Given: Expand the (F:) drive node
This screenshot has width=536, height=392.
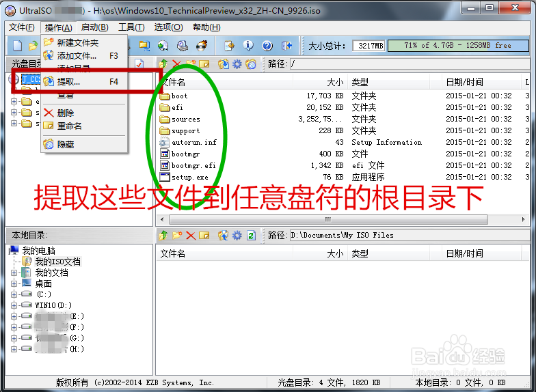Looking at the screenshot, I should 14,327.
